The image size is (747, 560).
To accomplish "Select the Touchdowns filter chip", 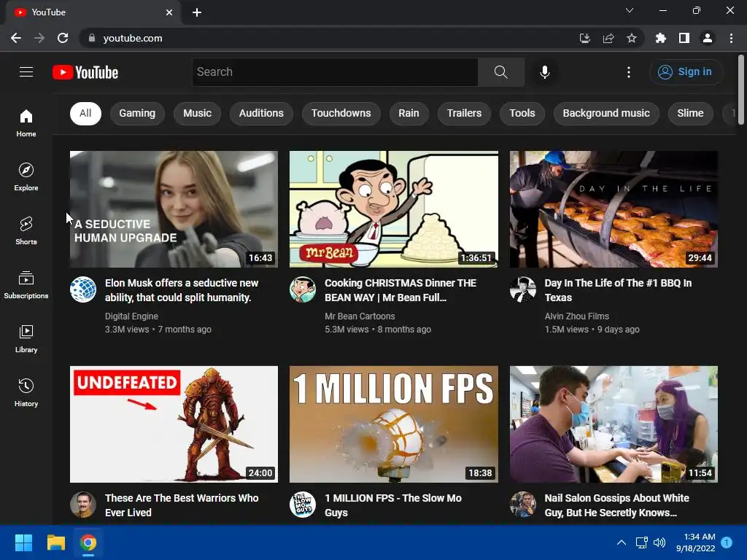I will click(x=341, y=113).
